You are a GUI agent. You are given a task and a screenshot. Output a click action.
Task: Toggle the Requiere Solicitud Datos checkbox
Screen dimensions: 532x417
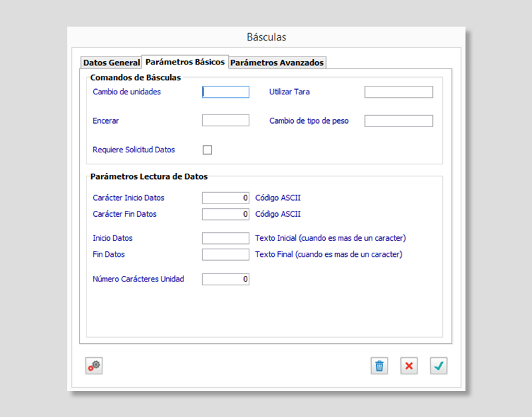click(x=207, y=150)
